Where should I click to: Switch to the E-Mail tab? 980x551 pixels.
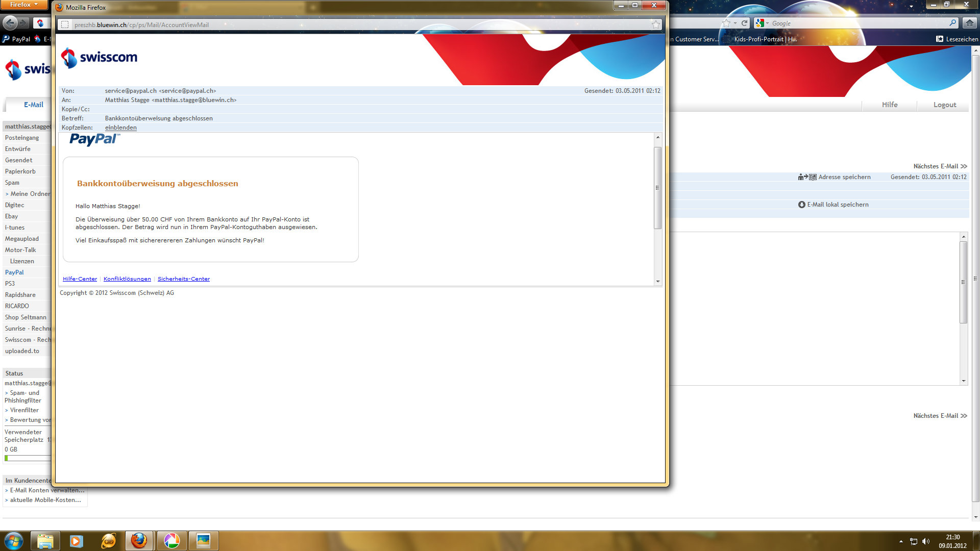pyautogui.click(x=33, y=105)
